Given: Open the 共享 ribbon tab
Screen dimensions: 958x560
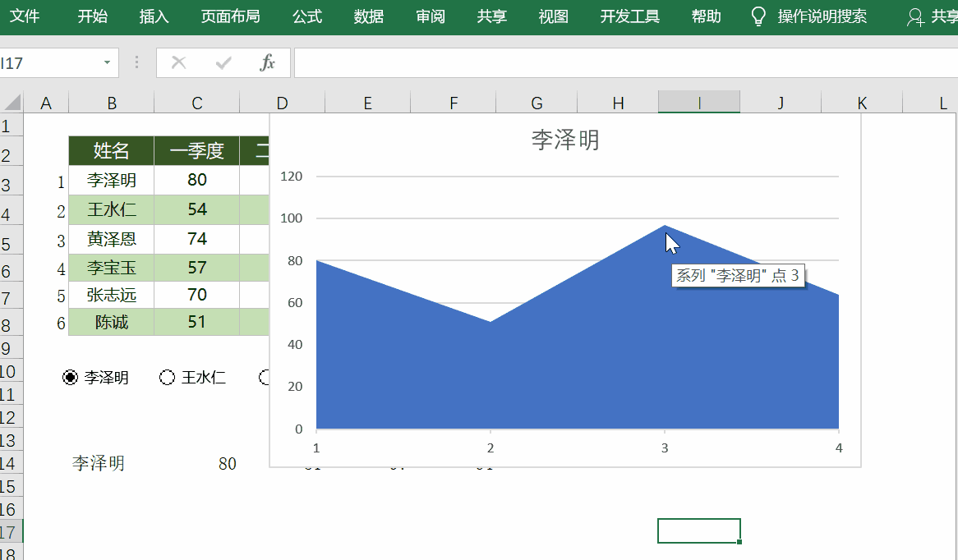Looking at the screenshot, I should click(x=492, y=16).
